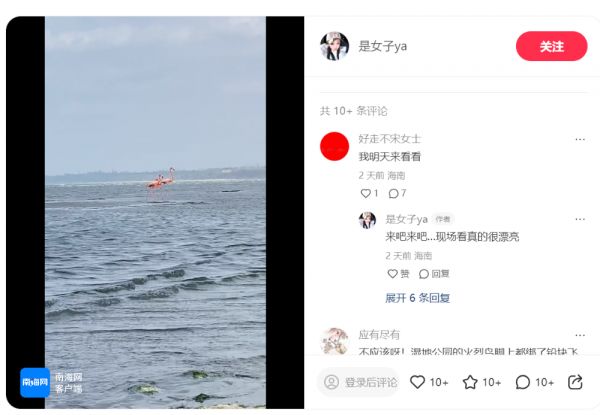Viewport: 600px width, 415px height.
Task: Open the 7 replies on the first comment
Action: (397, 194)
